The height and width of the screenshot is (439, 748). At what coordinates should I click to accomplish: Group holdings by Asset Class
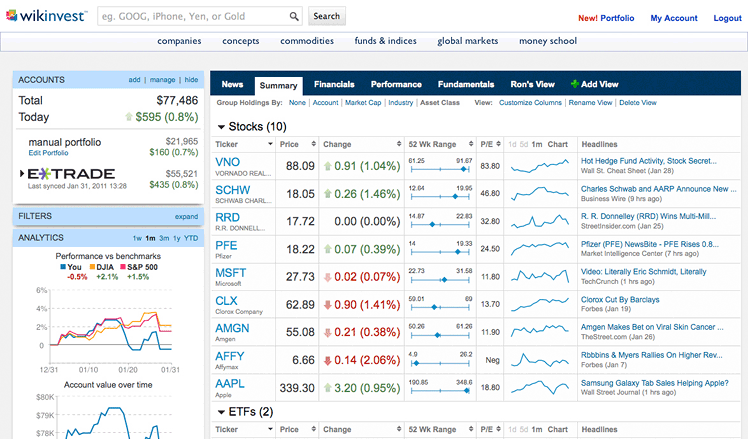click(x=440, y=103)
